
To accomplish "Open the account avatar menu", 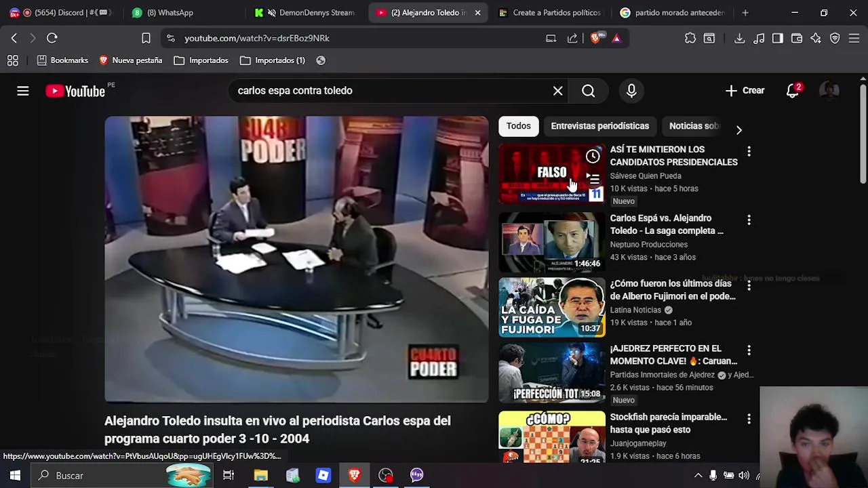I will pyautogui.click(x=829, y=91).
